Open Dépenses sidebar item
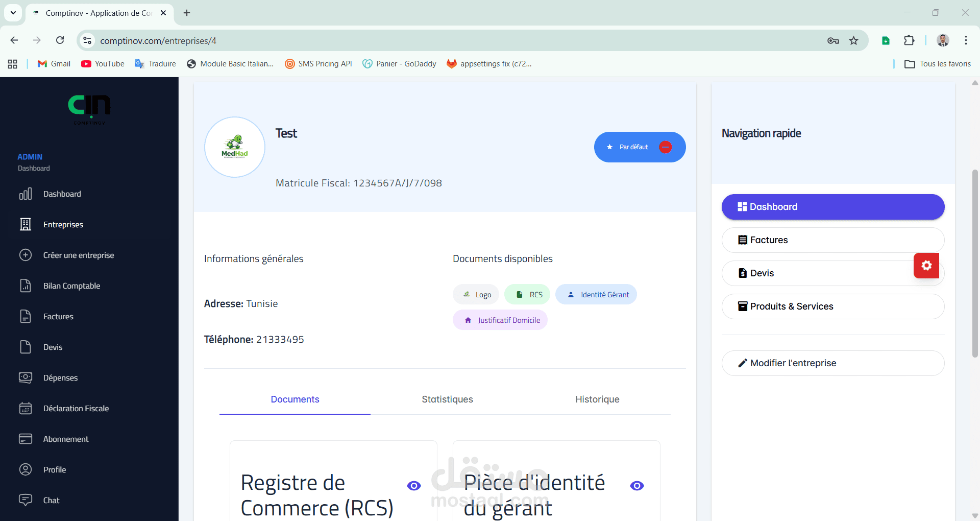This screenshot has width=980, height=521. click(x=60, y=378)
